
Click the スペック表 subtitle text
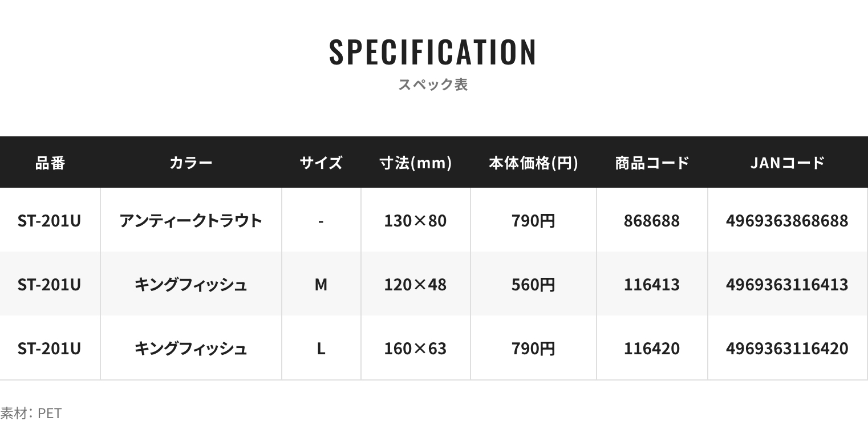[x=433, y=85]
